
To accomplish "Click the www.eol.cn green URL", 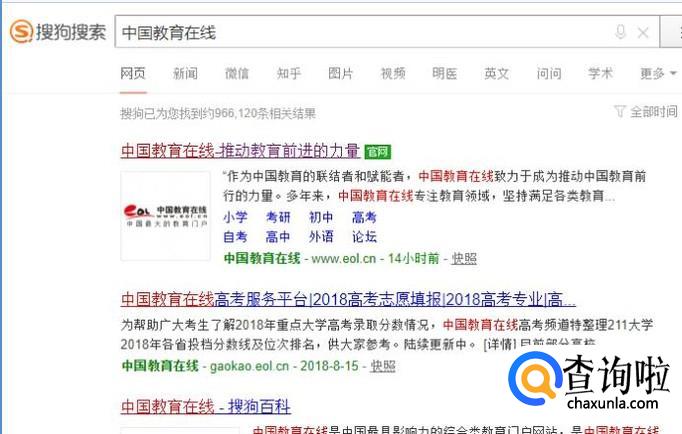I will click(344, 258).
